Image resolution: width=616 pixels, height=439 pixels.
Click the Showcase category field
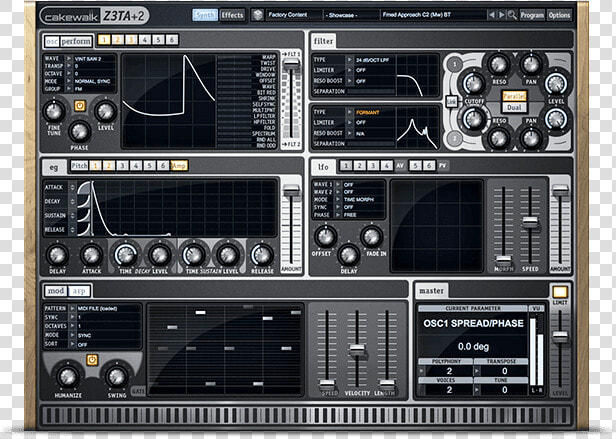pyautogui.click(x=351, y=15)
